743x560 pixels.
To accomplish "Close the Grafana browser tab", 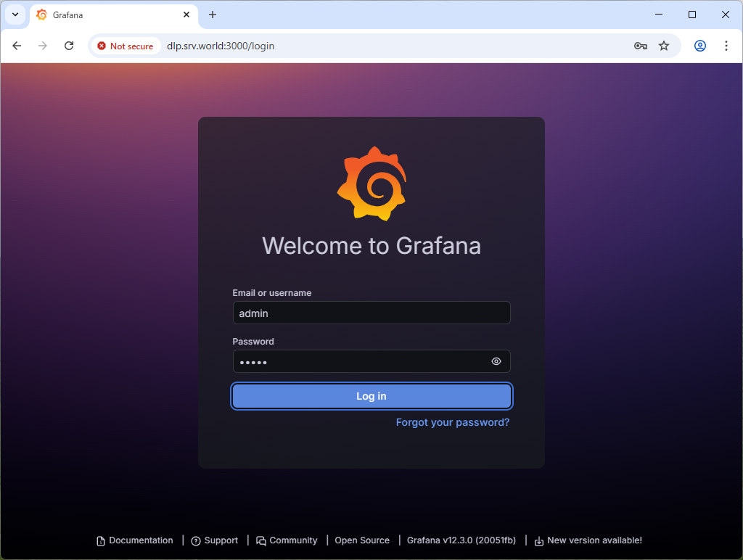I will pyautogui.click(x=186, y=15).
